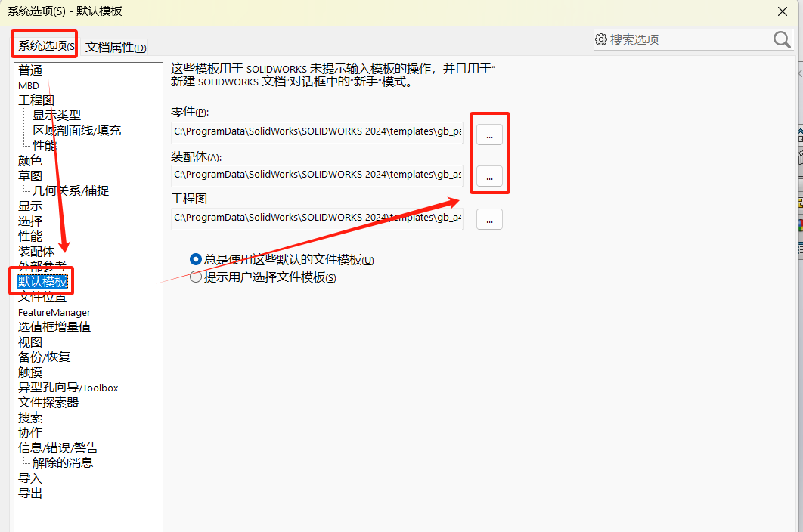803x532 pixels.
Task: Select 信息/错误/警告 in the options list
Action: (x=58, y=448)
